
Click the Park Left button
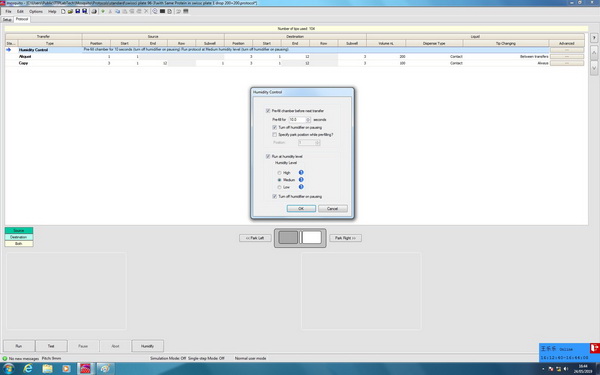255,238
